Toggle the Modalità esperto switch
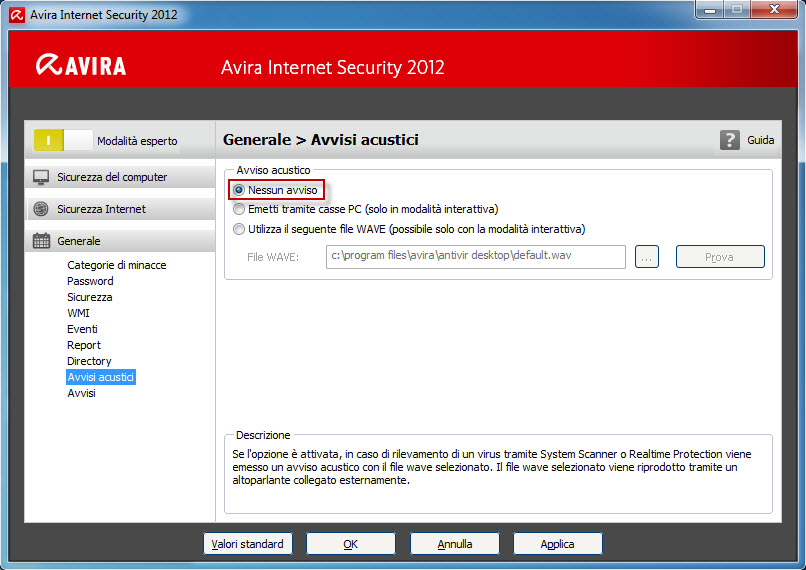Screen dimensions: 806x570 (x=63, y=140)
